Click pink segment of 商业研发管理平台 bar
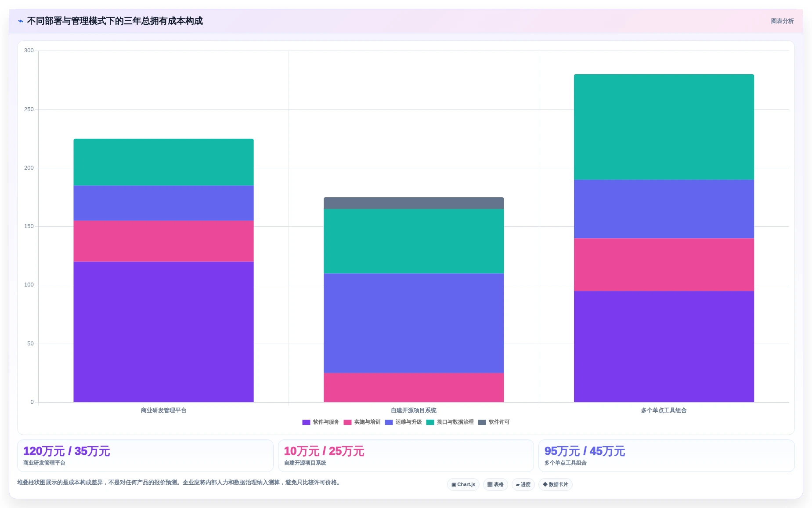The height and width of the screenshot is (508, 812). pos(163,241)
